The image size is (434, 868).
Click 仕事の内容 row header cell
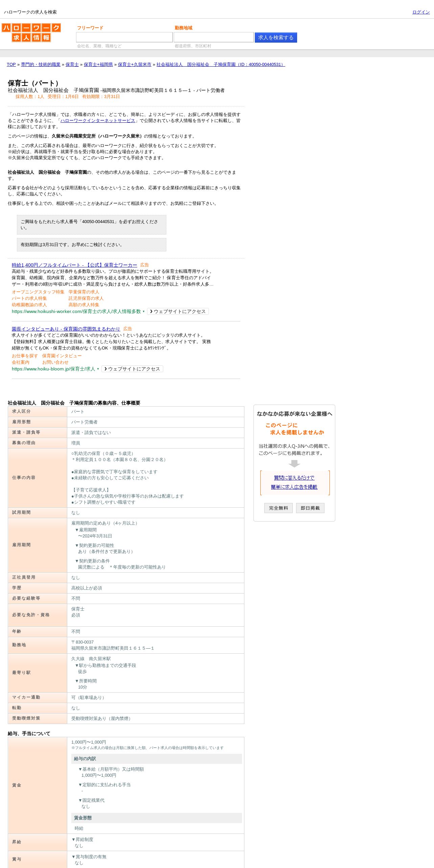pos(38,478)
